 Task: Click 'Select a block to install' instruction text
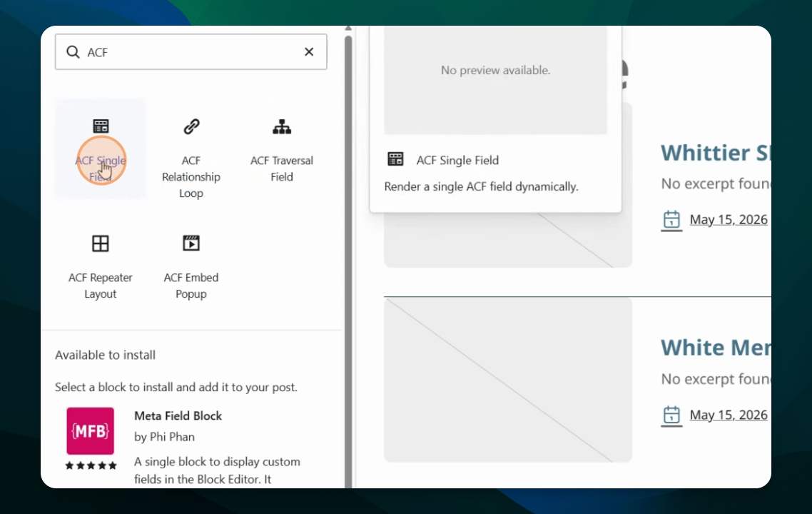[x=176, y=387]
